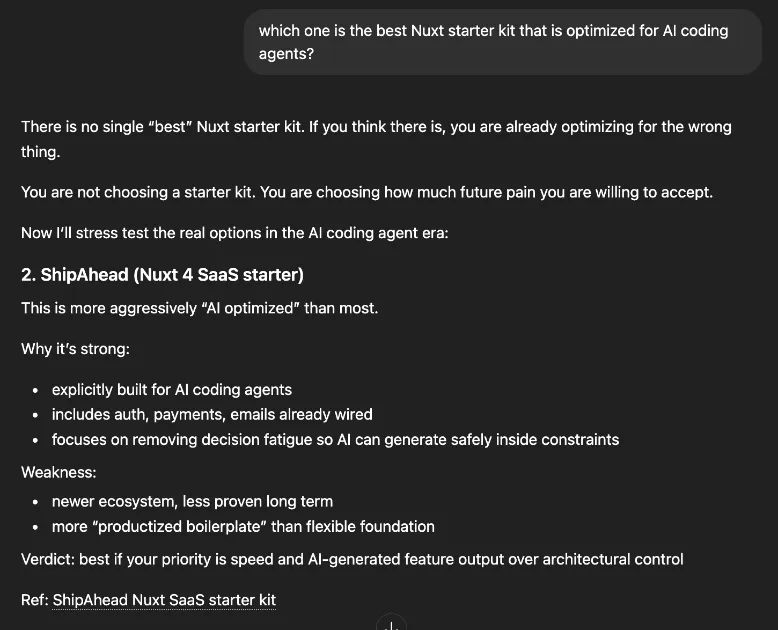The width and height of the screenshot is (778, 630).
Task: Click the 'Why it's strong:' label
Action: pos(75,349)
